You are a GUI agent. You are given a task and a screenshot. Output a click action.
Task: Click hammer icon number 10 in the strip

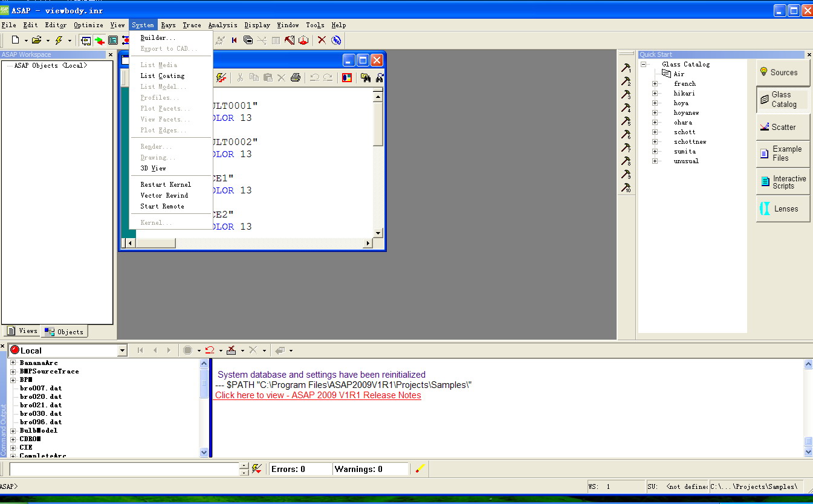[x=626, y=187]
